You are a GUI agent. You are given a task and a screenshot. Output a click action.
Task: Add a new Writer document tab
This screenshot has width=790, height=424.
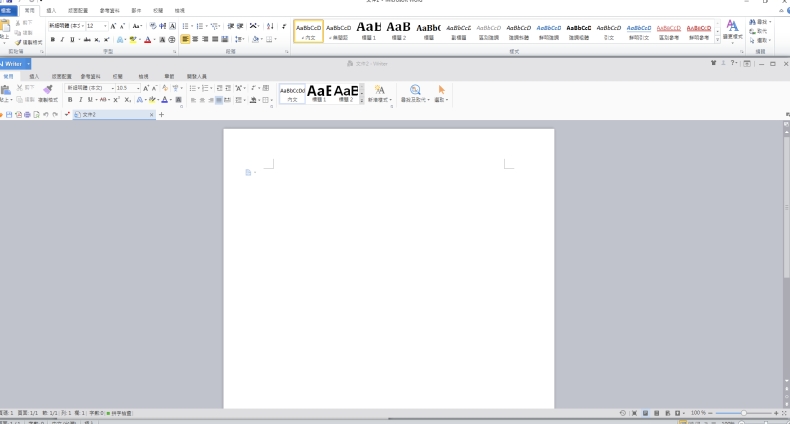click(x=161, y=115)
